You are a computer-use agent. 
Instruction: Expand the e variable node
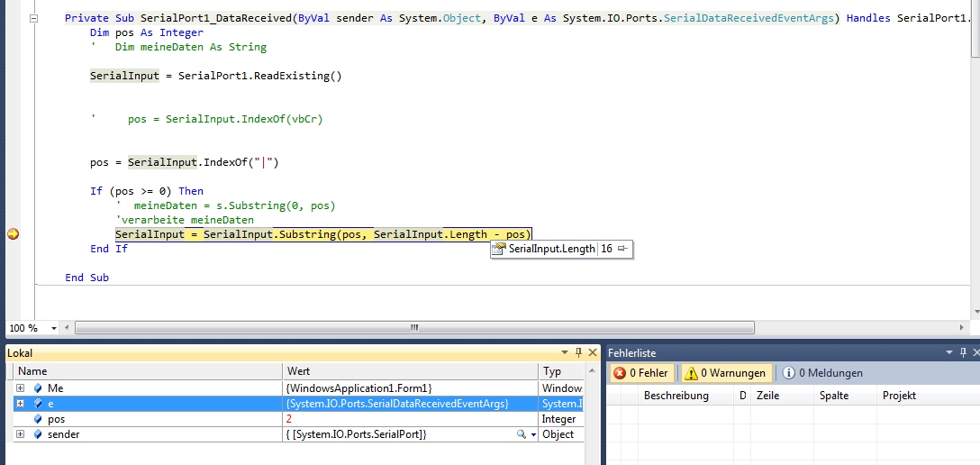coord(20,404)
